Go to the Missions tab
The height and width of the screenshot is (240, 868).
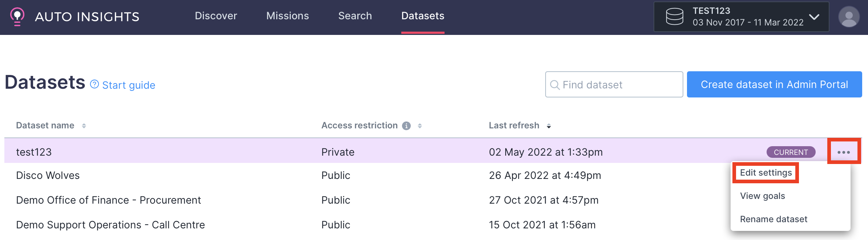tap(288, 16)
